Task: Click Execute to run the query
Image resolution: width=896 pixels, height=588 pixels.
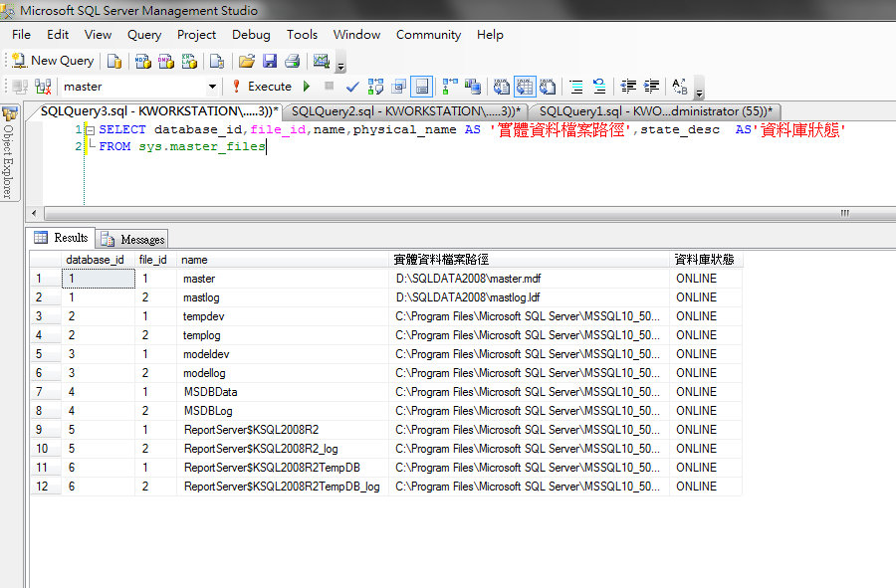Action: coord(262,87)
